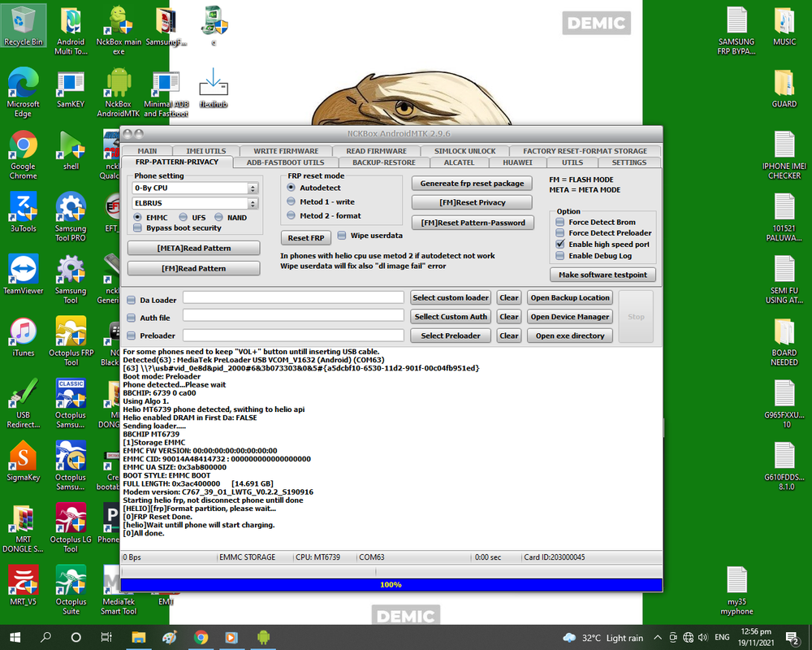Screen dimensions: 812x650
Task: Enable Bypass boot security checkbox
Action: 137,228
